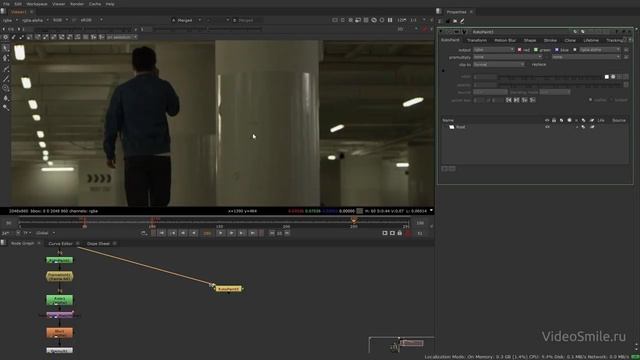
Task: Click the color wheel picker button
Action: tap(613, 77)
